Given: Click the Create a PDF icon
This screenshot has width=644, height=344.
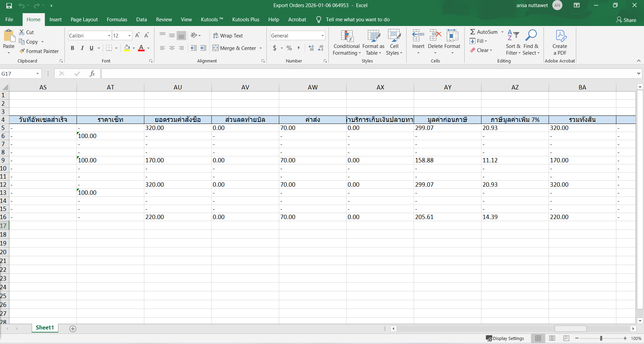Looking at the screenshot, I should click(560, 36).
